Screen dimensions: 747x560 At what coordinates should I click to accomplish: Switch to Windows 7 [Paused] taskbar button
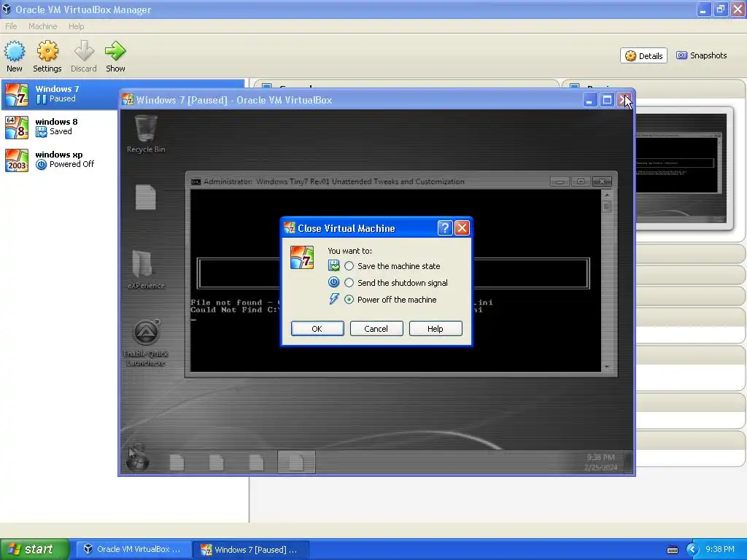tap(252, 549)
